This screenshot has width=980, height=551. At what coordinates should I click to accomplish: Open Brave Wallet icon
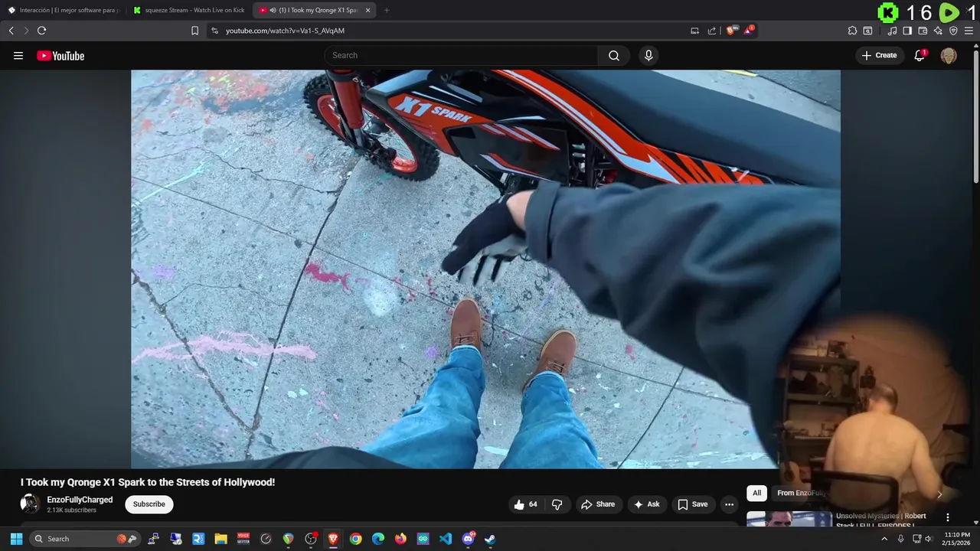click(923, 31)
